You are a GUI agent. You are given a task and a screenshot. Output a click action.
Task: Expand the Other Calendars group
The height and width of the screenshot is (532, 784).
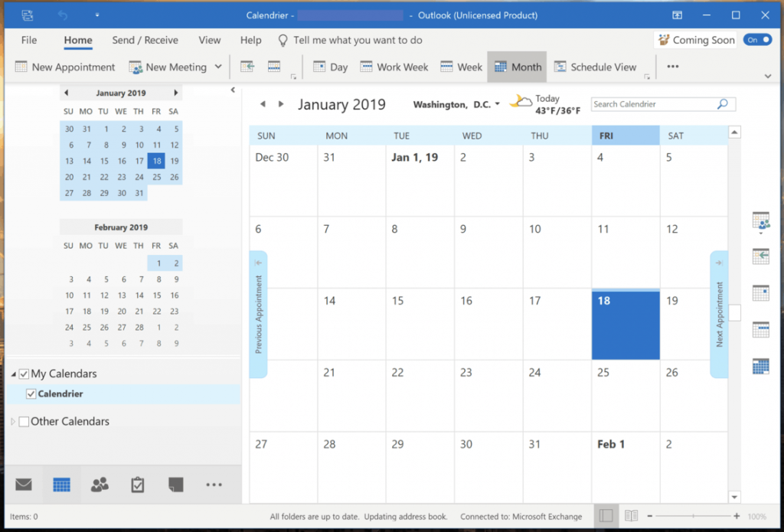pyautogui.click(x=13, y=422)
